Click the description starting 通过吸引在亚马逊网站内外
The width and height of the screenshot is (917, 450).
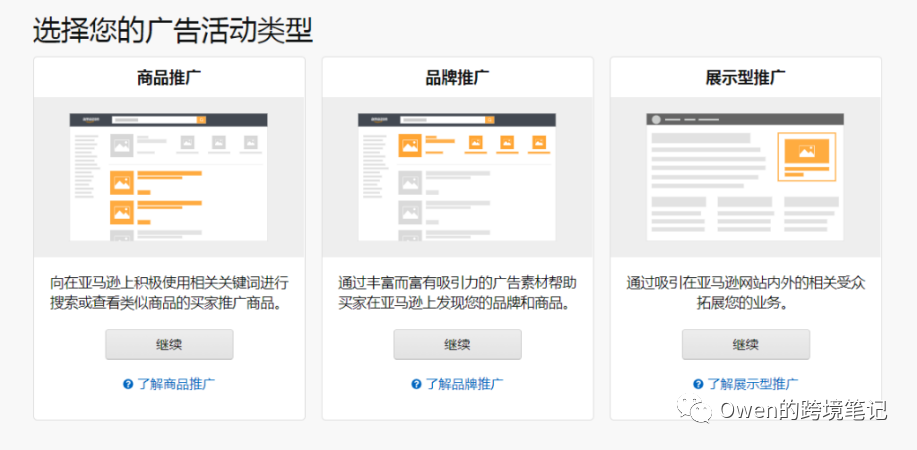click(x=746, y=294)
